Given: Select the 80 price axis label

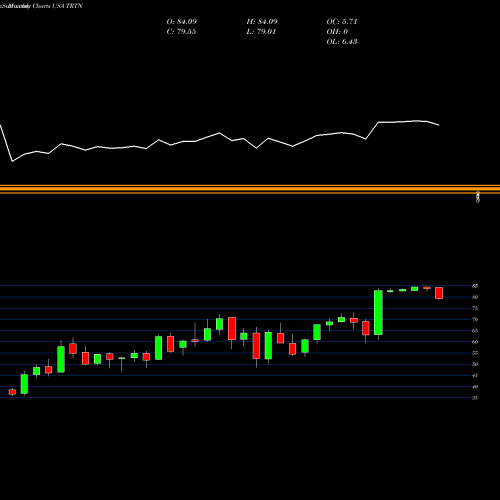Looking at the screenshot, I should pos(475,297).
